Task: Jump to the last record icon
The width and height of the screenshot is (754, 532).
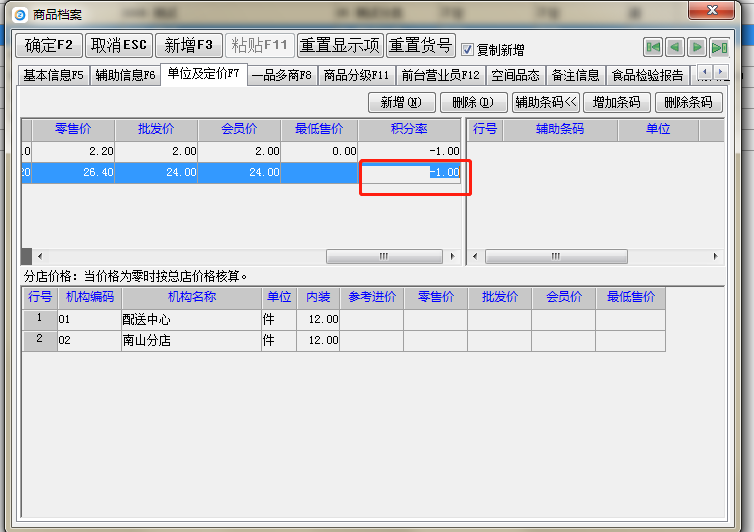Action: [x=719, y=47]
